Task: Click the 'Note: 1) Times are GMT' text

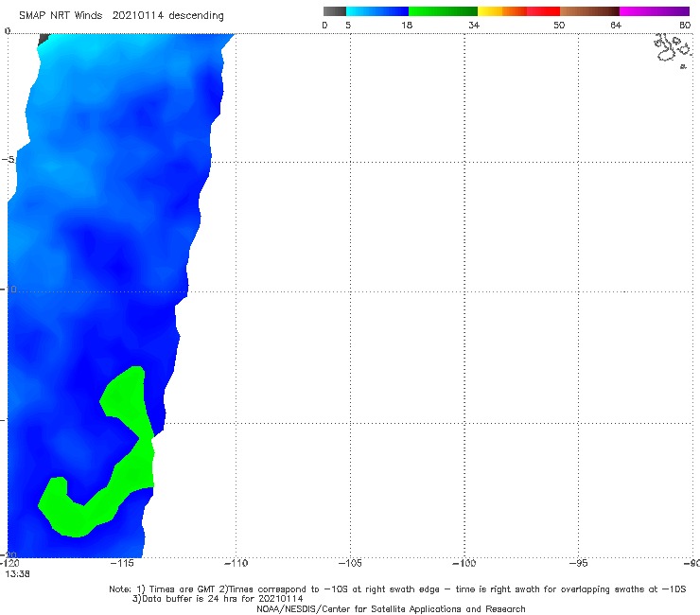Action: (163, 589)
